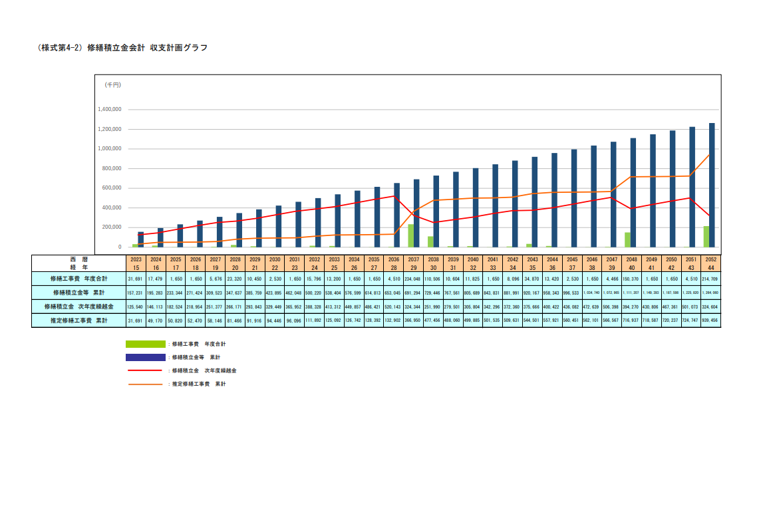
Task: Click the legend label 修繕積立金等 累計
Action: 196,357
